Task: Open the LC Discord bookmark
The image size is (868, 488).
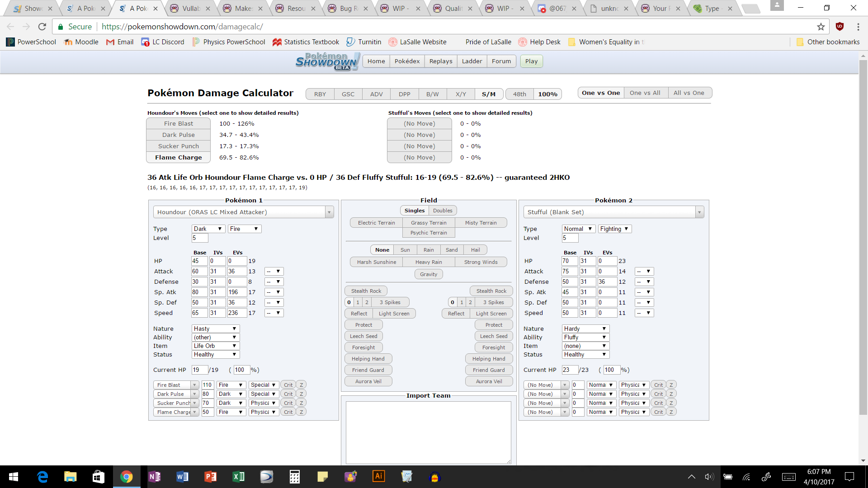Action: 163,42
